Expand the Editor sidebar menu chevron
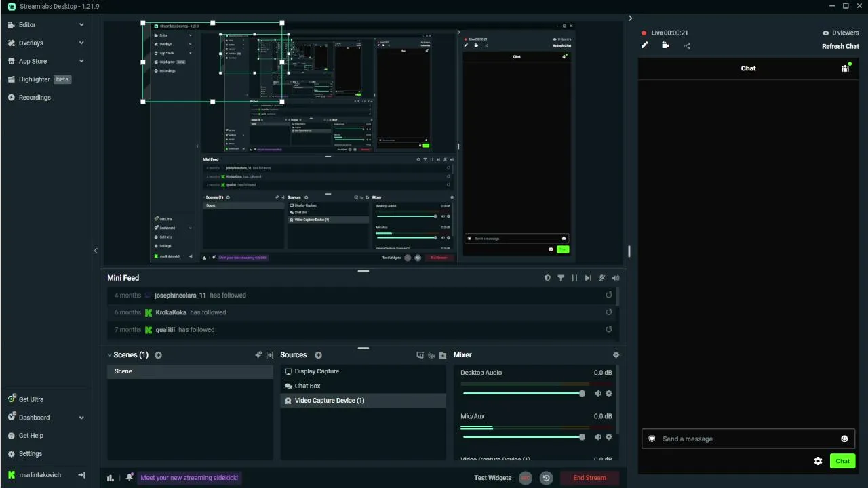The width and height of the screenshot is (868, 488). click(x=81, y=25)
